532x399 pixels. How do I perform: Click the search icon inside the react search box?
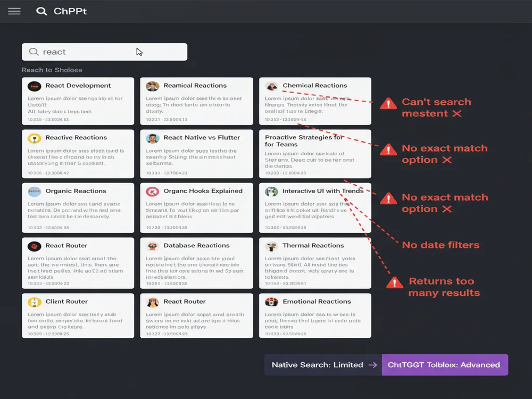pyautogui.click(x=34, y=52)
